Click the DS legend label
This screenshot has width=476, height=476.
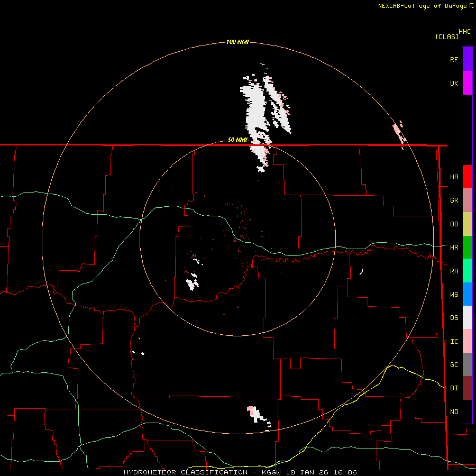[454, 318]
